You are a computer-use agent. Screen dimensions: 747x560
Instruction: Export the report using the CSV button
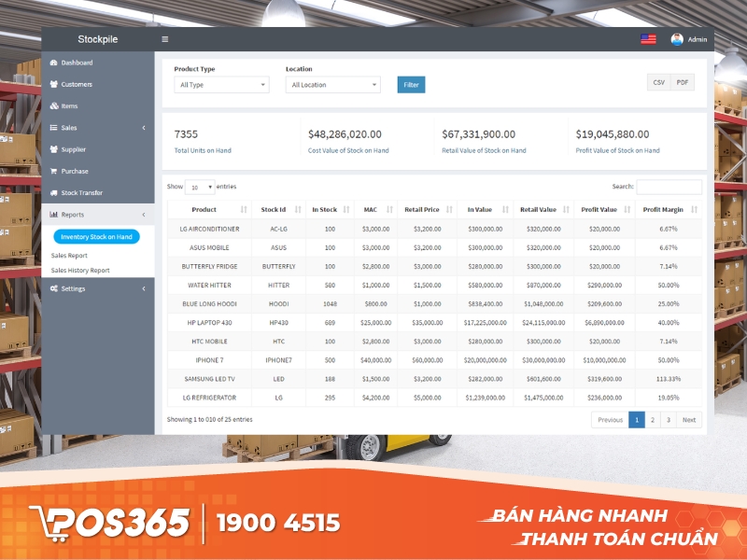[x=657, y=81]
